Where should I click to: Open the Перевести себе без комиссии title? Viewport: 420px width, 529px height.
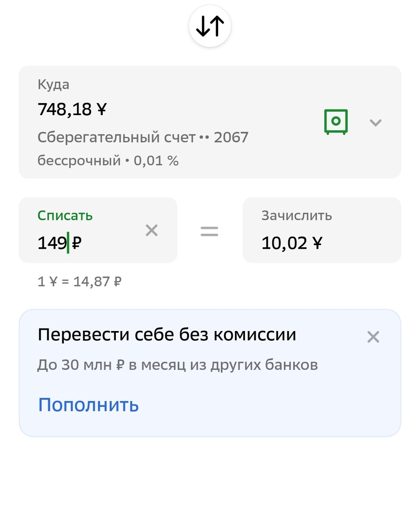click(x=167, y=335)
